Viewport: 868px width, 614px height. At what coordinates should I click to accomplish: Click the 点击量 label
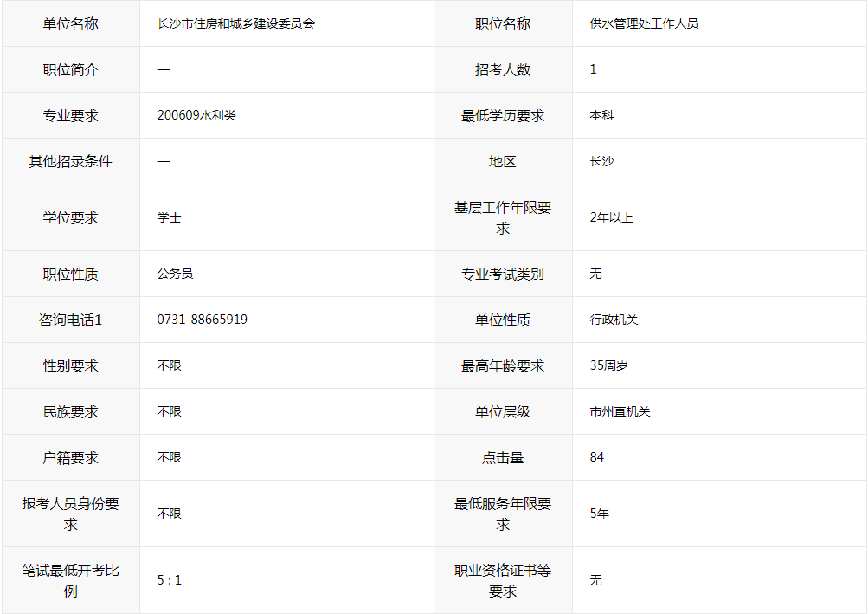coord(503,458)
